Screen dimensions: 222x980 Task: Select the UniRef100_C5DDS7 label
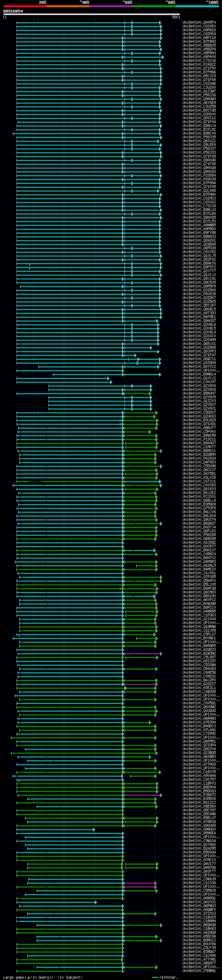pos(199,412)
